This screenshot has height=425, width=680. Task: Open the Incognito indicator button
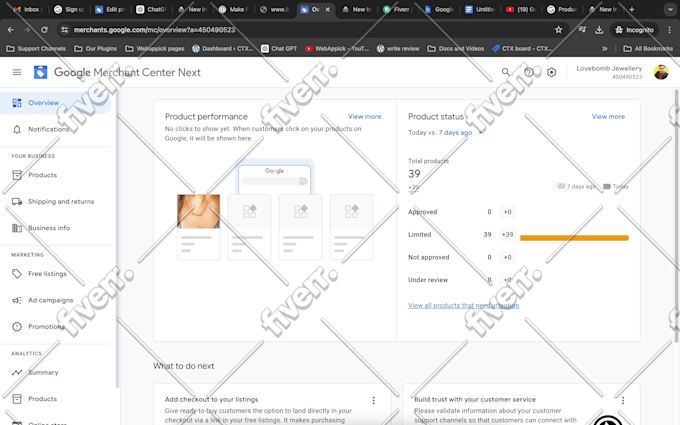634,29
